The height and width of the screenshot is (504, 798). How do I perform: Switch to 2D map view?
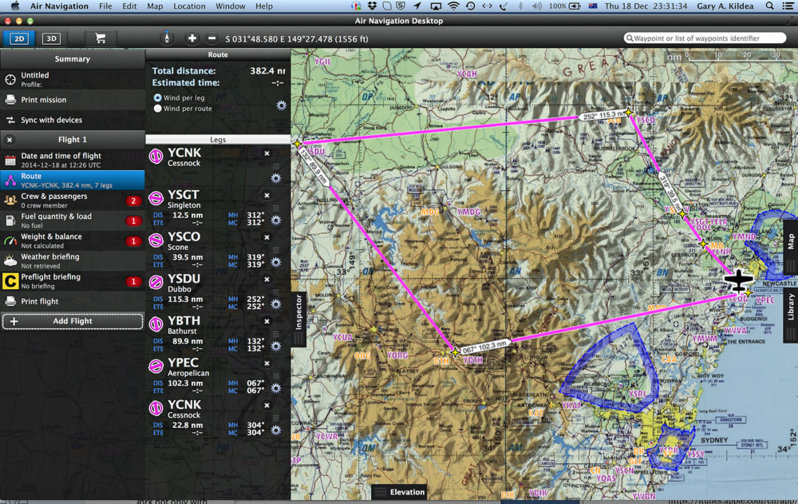(19, 39)
